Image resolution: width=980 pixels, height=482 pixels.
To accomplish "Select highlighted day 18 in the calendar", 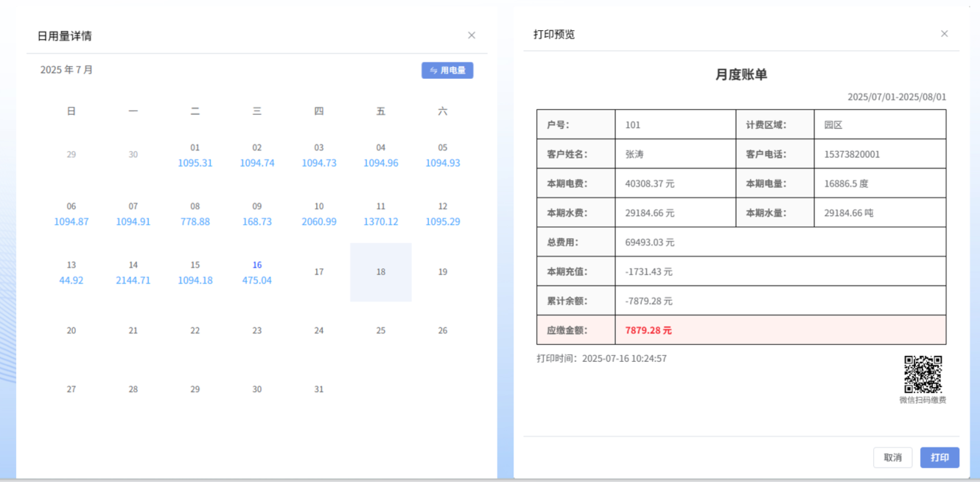I will [381, 272].
